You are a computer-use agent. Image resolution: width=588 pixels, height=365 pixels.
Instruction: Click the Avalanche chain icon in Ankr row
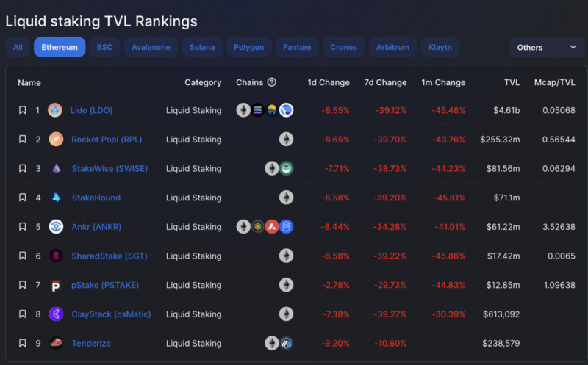(x=272, y=227)
